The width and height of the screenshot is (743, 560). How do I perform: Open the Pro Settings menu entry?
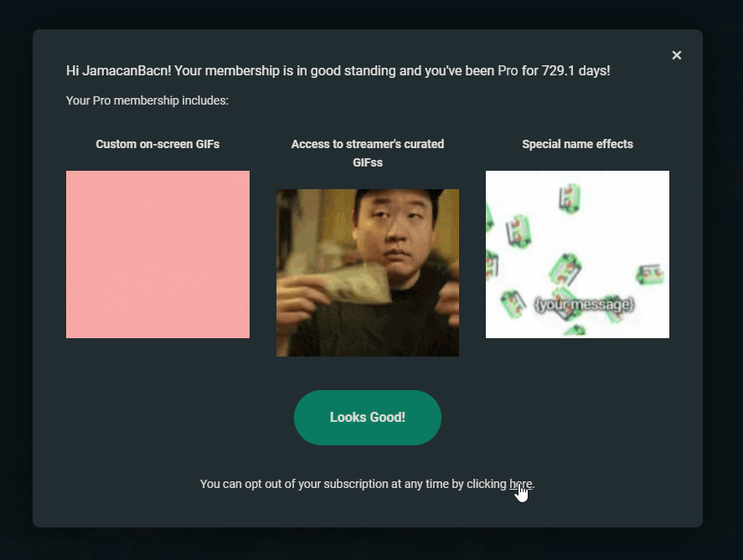pyautogui.click(x=729, y=75)
